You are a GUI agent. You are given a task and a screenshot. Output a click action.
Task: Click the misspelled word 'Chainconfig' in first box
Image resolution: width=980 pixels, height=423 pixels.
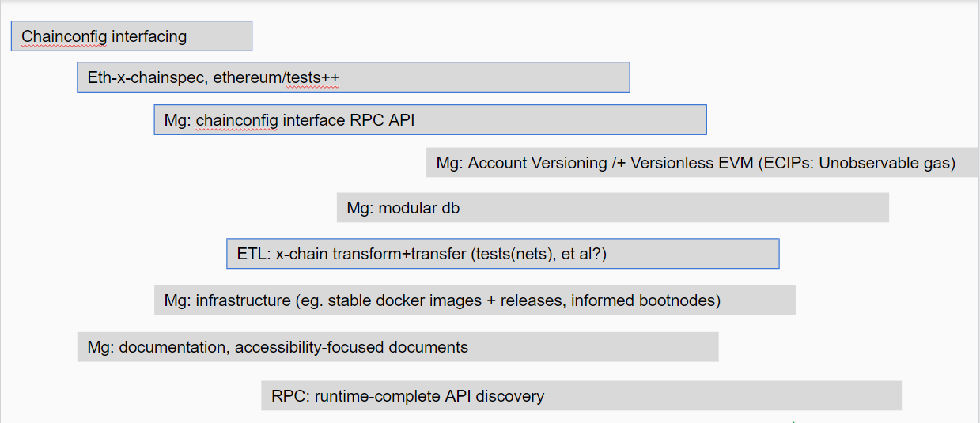pos(64,36)
